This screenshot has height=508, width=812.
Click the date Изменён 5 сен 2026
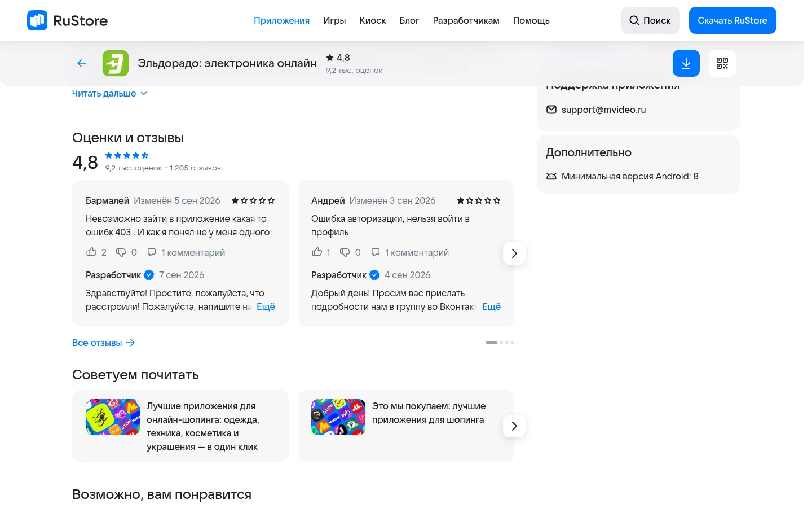[177, 200]
